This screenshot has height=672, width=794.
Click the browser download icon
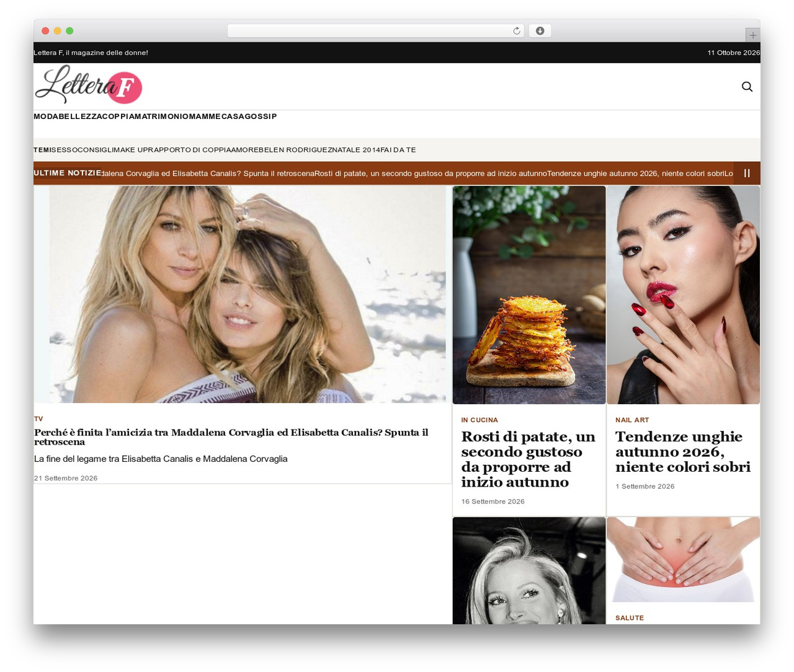coord(540,31)
